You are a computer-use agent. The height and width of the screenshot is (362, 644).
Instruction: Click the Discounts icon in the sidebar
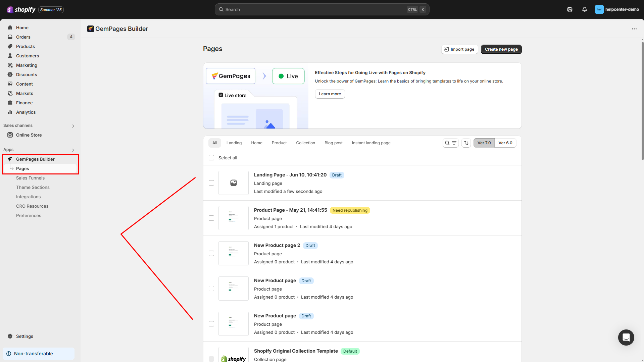click(10, 74)
